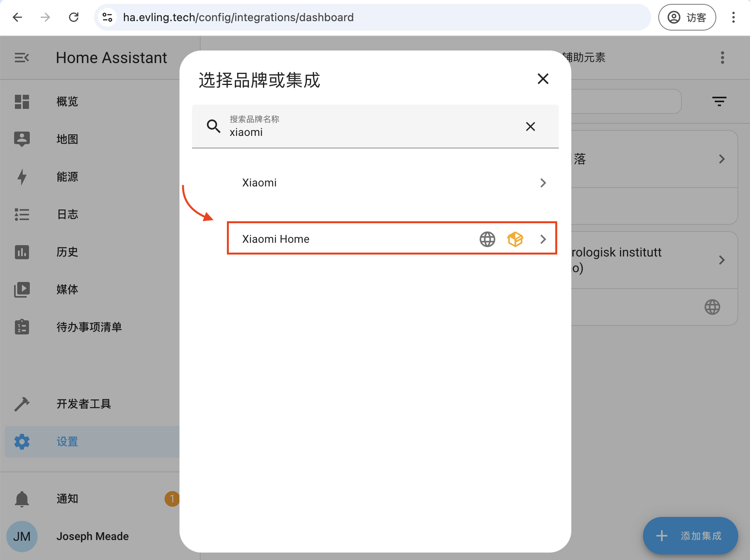
Task: Expand the Xiaomi row chevron
Action: (543, 183)
